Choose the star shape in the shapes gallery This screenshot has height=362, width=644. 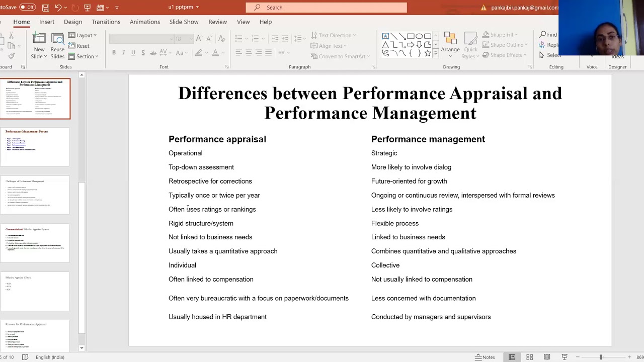coord(428,53)
